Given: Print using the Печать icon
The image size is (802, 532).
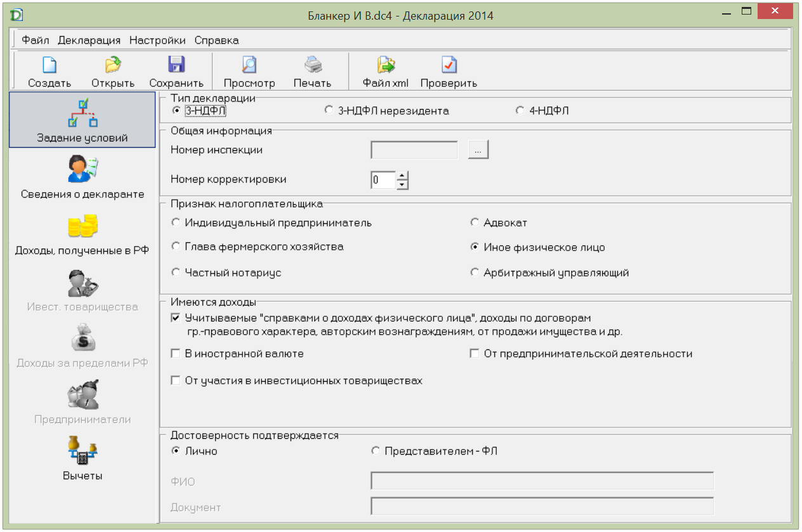Looking at the screenshot, I should (312, 65).
